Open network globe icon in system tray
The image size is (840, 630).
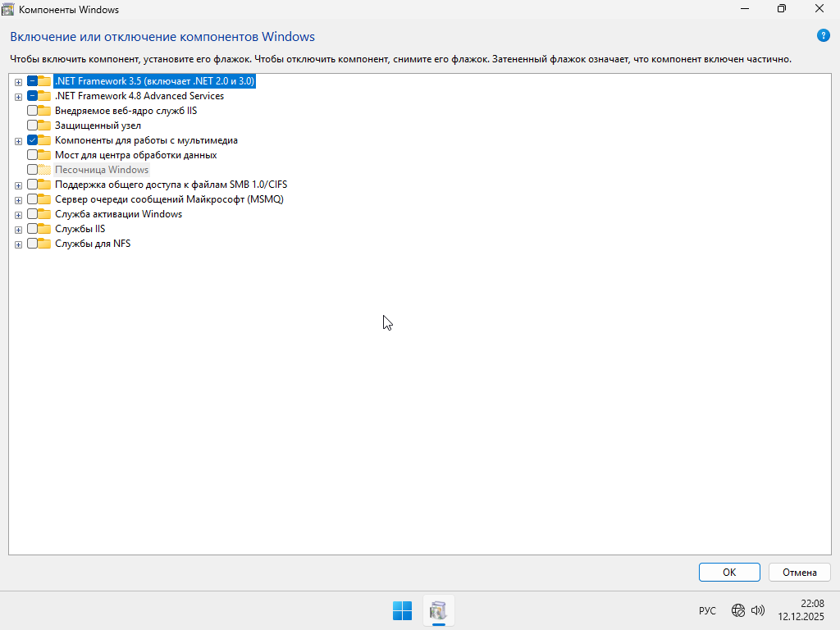coord(738,610)
